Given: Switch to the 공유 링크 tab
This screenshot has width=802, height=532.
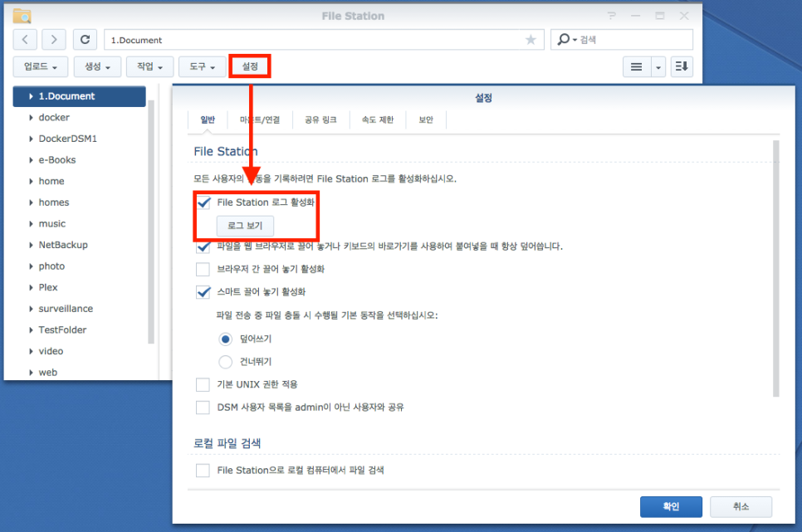Looking at the screenshot, I should 320,120.
